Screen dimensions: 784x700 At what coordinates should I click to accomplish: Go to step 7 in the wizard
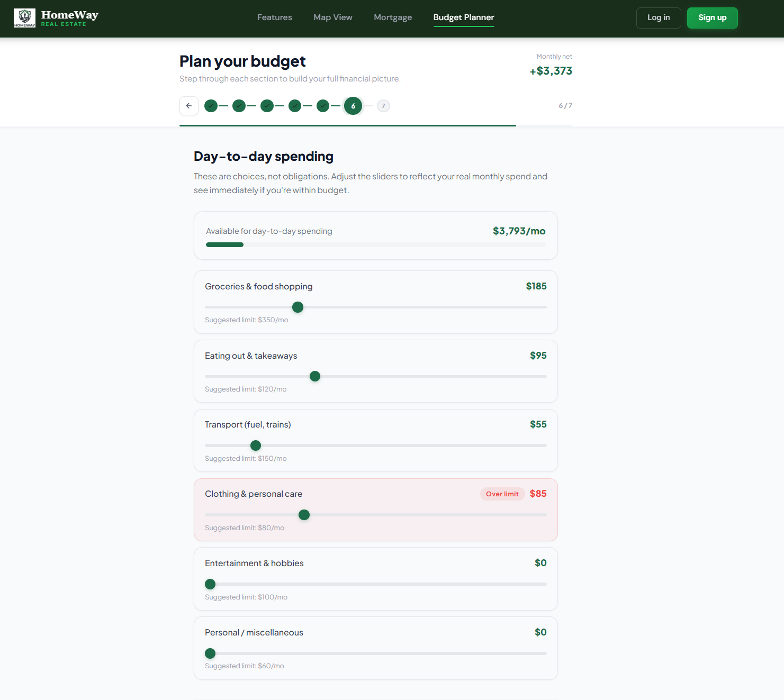coord(384,106)
